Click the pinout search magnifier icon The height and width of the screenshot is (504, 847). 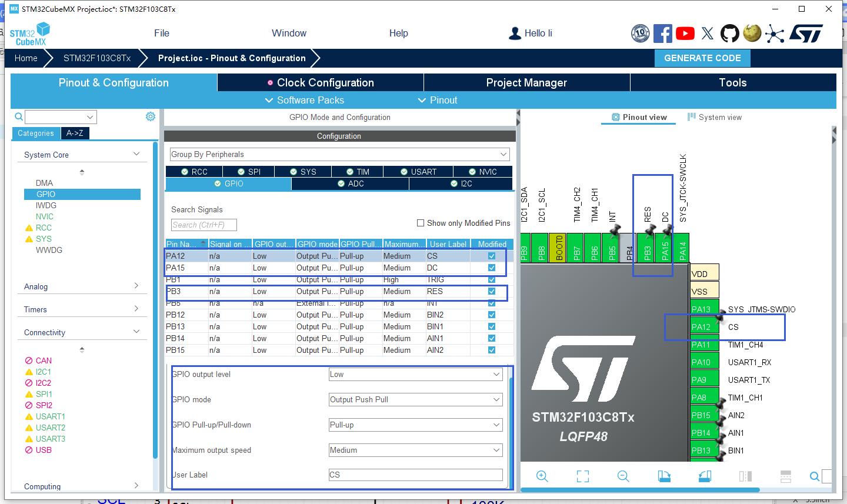click(x=815, y=476)
